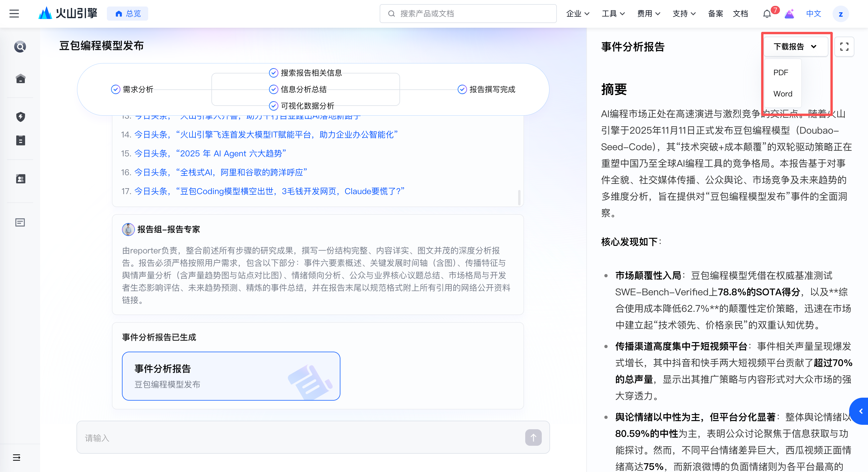This screenshot has height=472, width=868.
Task: Open the purple AI assistant icon
Action: [x=789, y=14]
